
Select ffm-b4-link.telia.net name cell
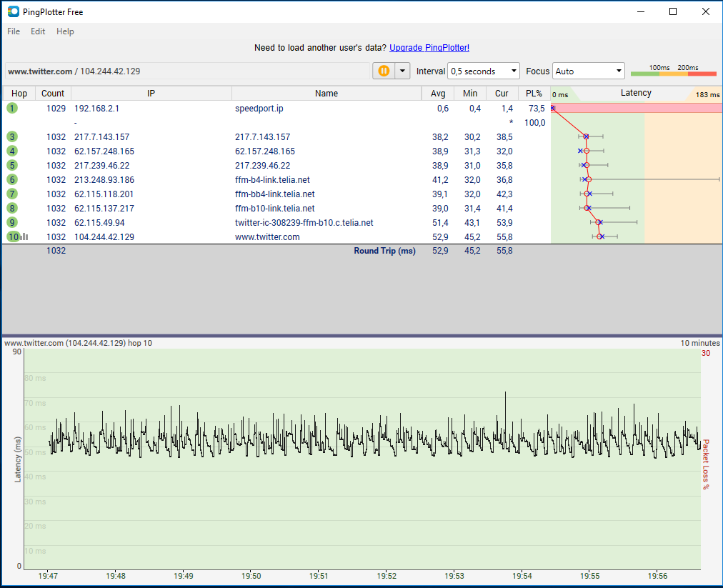click(x=272, y=179)
